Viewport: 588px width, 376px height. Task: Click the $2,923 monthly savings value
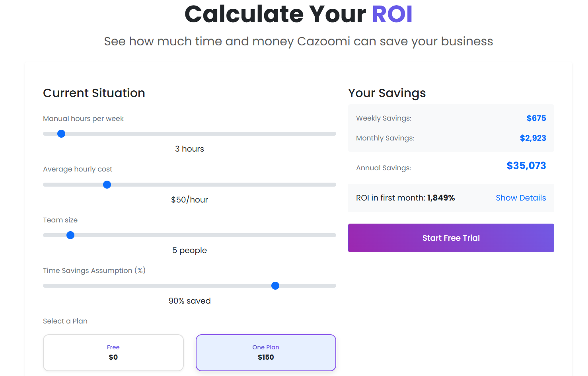click(533, 138)
